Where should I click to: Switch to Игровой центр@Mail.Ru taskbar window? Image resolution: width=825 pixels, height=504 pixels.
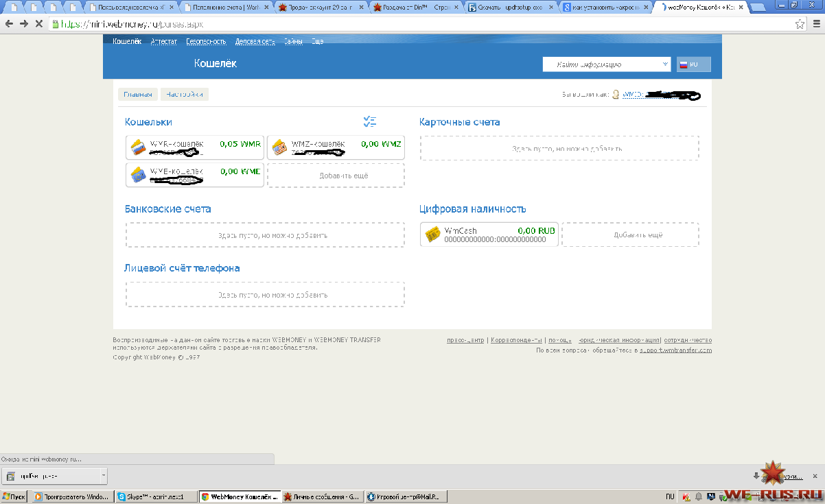(406, 496)
